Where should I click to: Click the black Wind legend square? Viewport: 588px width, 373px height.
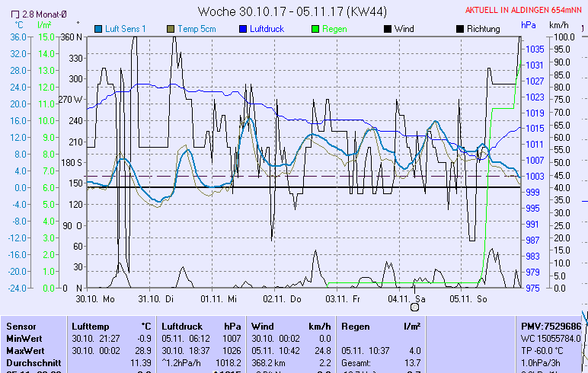[x=388, y=29]
